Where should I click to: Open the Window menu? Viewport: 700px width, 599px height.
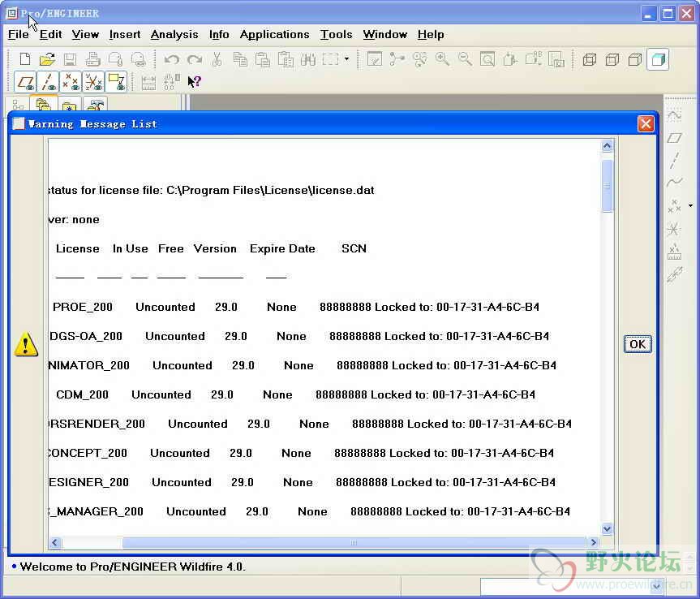coord(384,34)
